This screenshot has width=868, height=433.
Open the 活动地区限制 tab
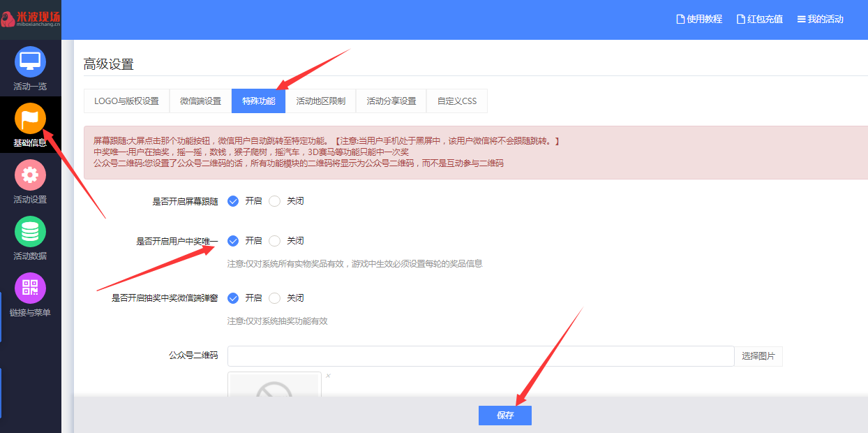320,101
